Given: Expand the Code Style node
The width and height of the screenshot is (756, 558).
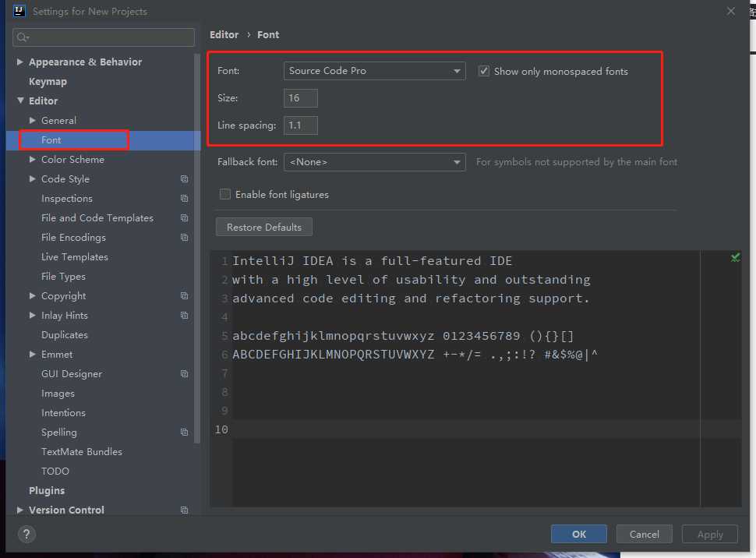Looking at the screenshot, I should (x=32, y=179).
